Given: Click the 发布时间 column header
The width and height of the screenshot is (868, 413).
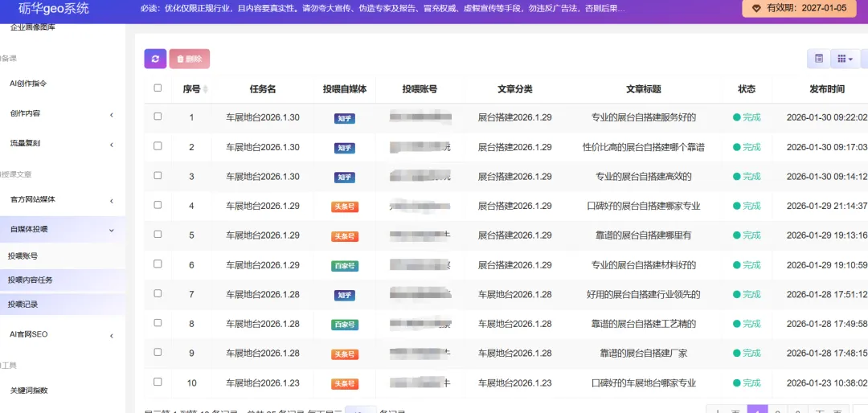Looking at the screenshot, I should 827,89.
